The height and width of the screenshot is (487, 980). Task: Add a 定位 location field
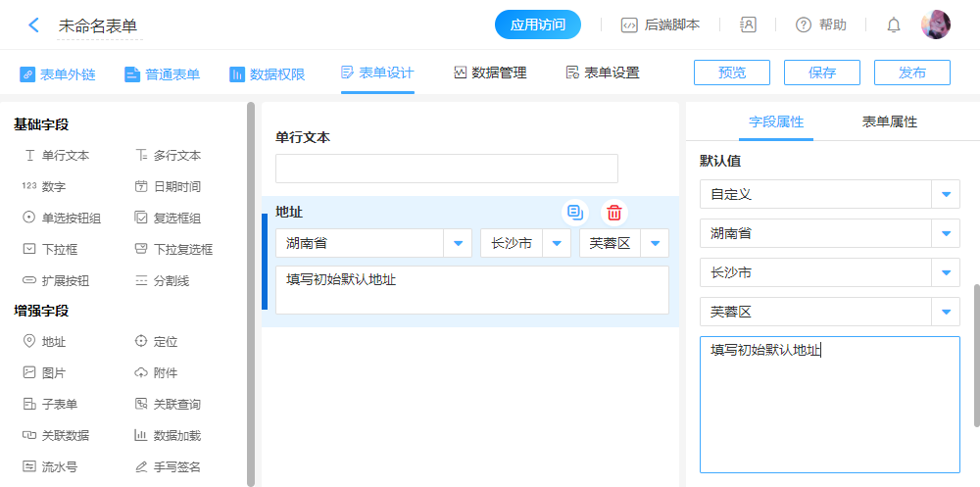pos(156,342)
